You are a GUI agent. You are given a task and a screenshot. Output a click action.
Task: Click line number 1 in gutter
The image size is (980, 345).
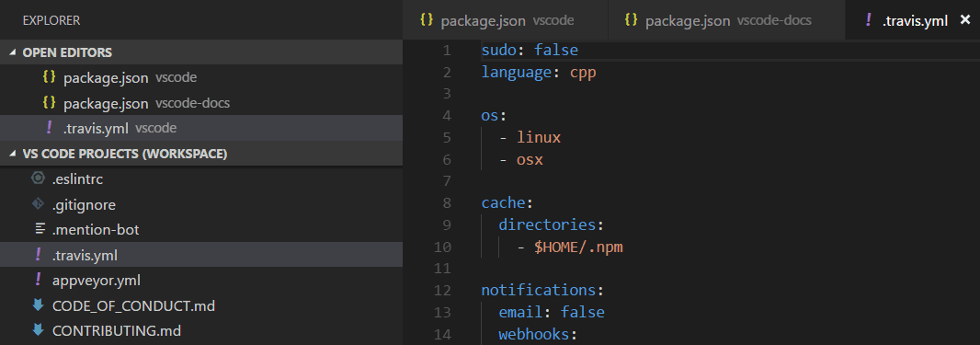coord(446,51)
